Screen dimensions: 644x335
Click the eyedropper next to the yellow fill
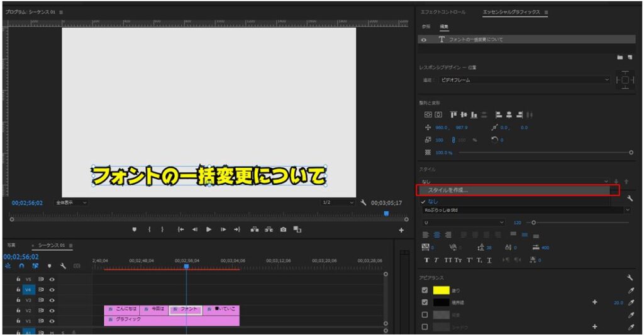[x=630, y=290]
